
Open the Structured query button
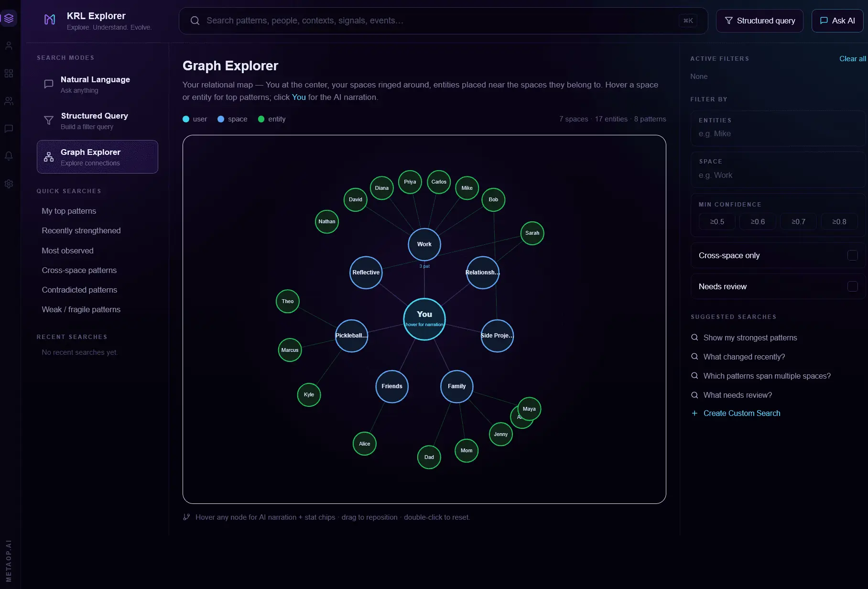click(759, 21)
